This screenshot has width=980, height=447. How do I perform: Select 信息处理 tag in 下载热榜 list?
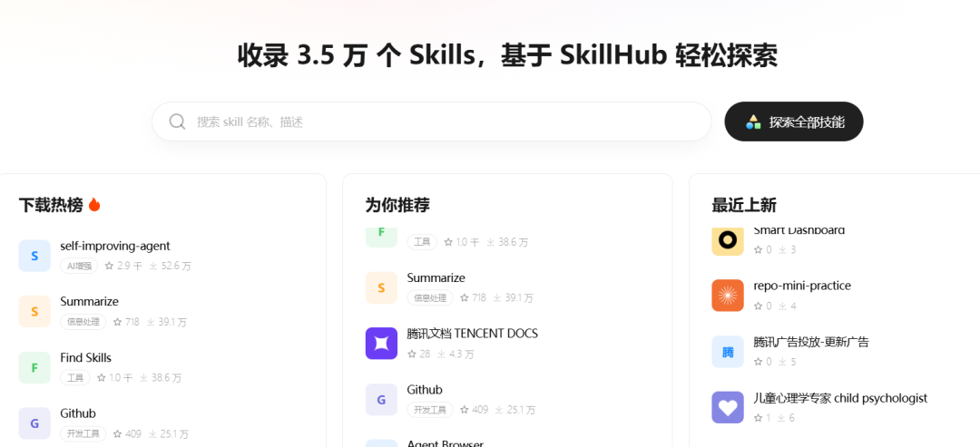[x=83, y=322]
